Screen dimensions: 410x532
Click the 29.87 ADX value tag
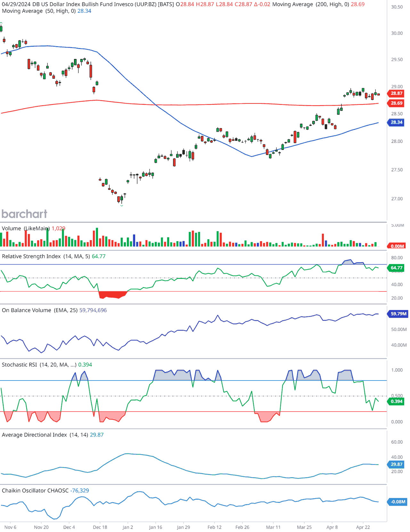(397, 464)
